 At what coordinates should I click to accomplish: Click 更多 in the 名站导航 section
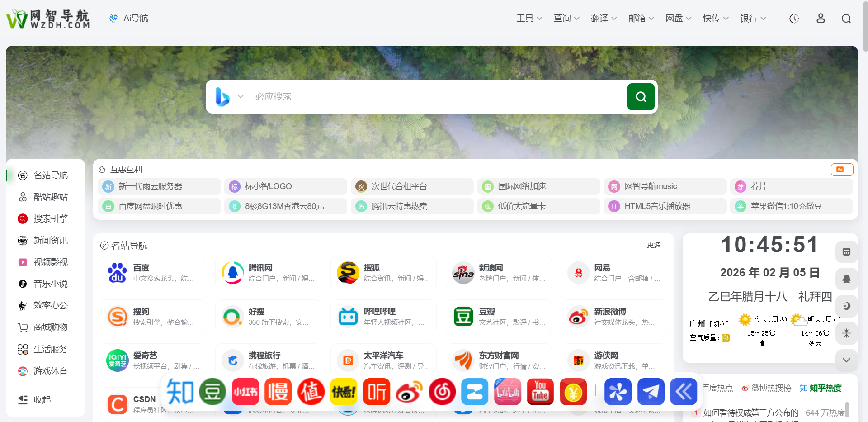pyautogui.click(x=655, y=245)
